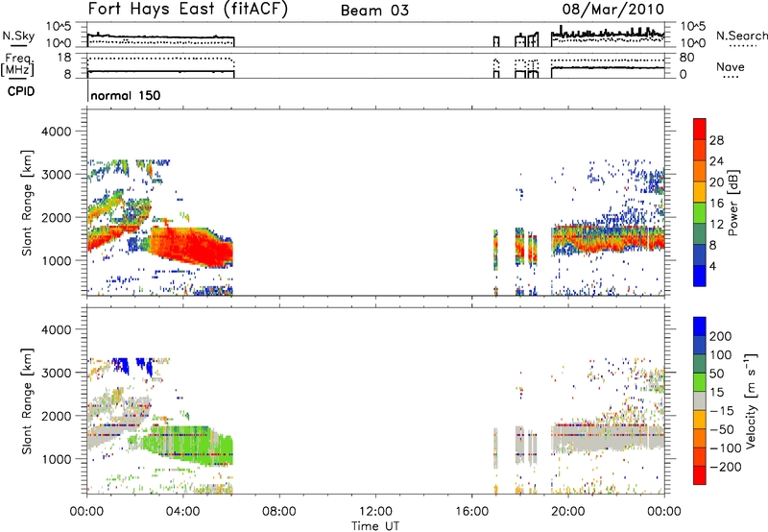The height and width of the screenshot is (532, 768).
Task: Click the power panel's Slant Range axis title
Action: pyautogui.click(x=27, y=203)
